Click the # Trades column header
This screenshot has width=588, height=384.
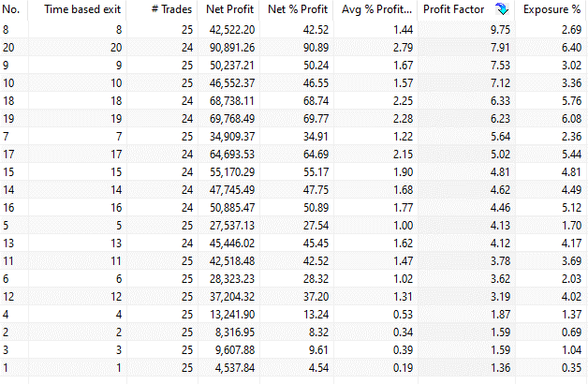tap(172, 9)
